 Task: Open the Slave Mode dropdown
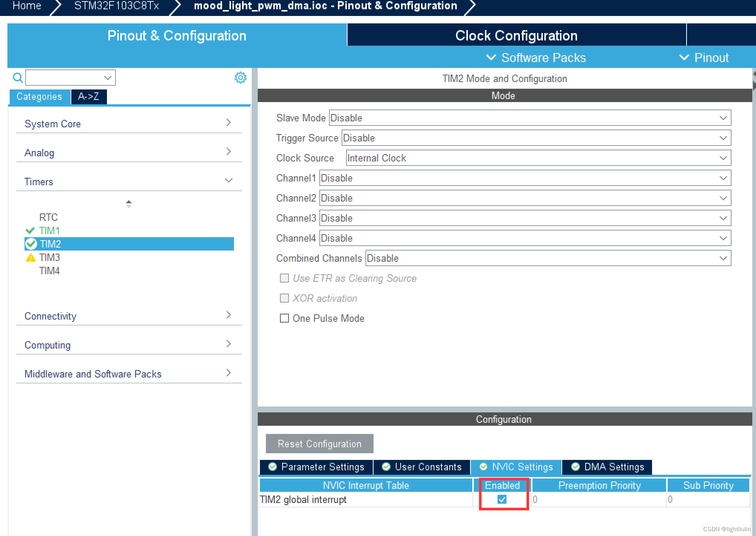pyautogui.click(x=530, y=118)
